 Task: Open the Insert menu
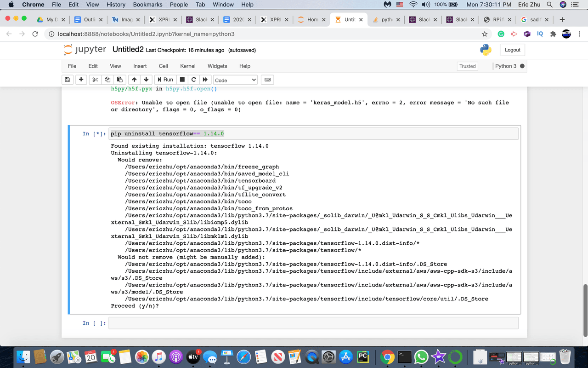[140, 66]
